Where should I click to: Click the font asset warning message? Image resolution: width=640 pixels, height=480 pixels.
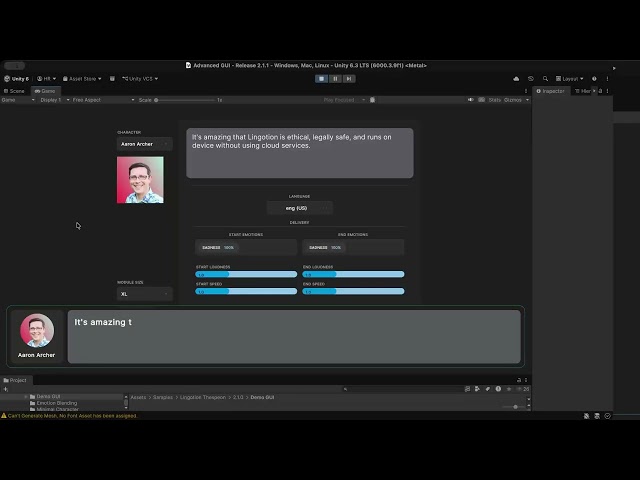coord(69,416)
